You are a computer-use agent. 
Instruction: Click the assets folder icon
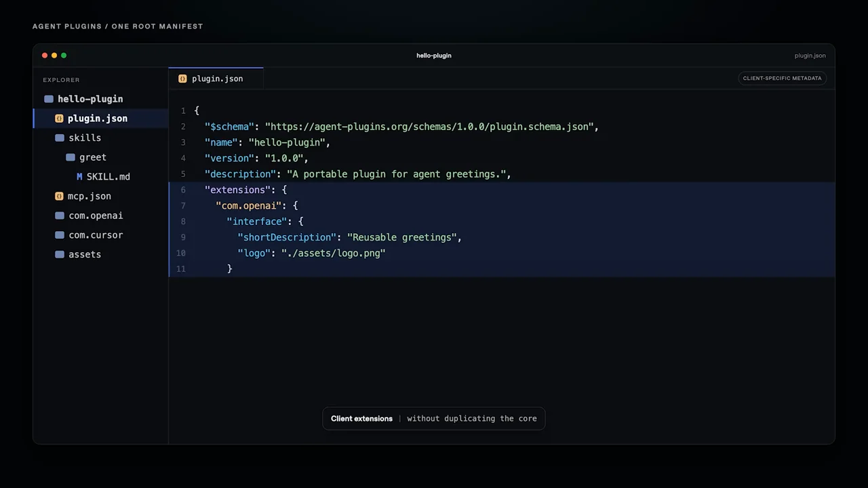point(60,255)
